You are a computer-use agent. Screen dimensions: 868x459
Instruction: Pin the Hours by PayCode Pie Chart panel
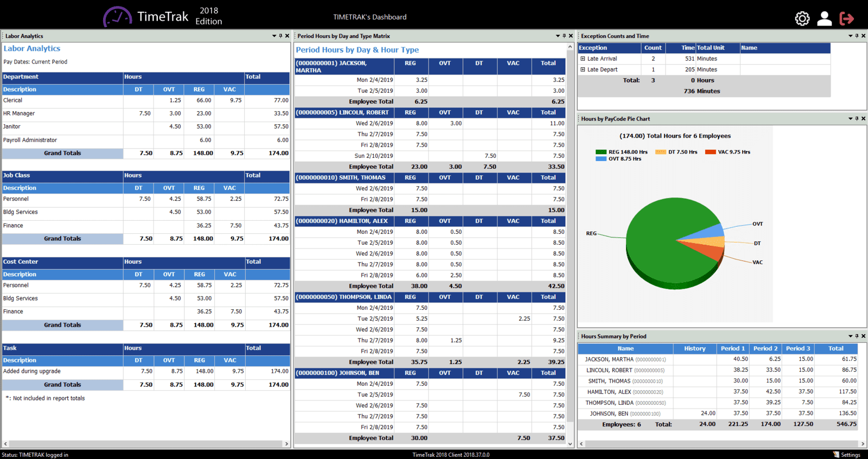click(857, 118)
